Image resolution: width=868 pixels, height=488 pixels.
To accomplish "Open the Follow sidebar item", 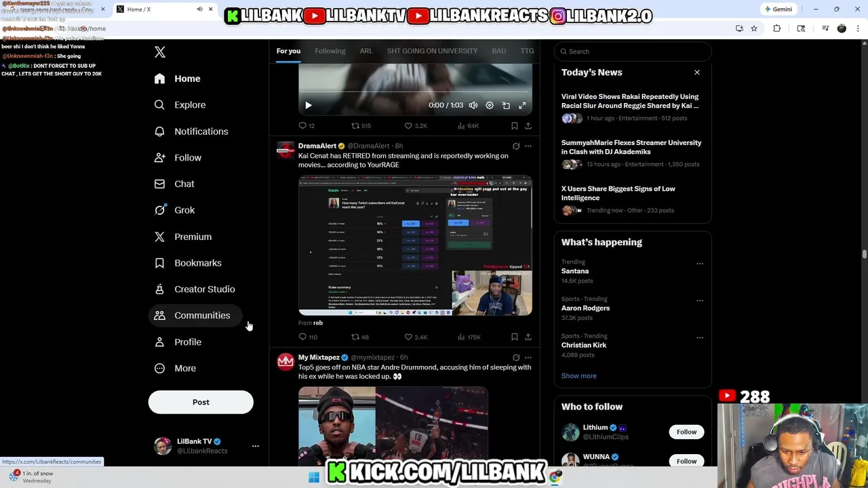I will pos(178,157).
